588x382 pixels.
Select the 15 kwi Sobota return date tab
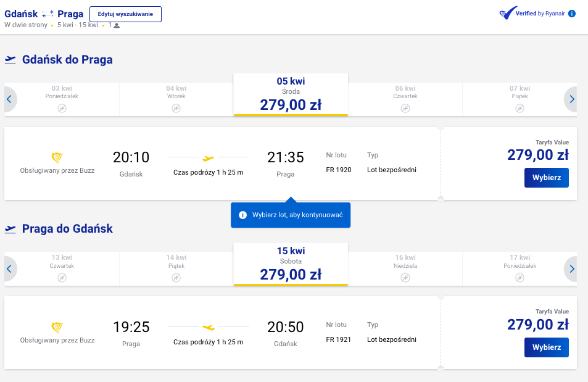point(291,264)
